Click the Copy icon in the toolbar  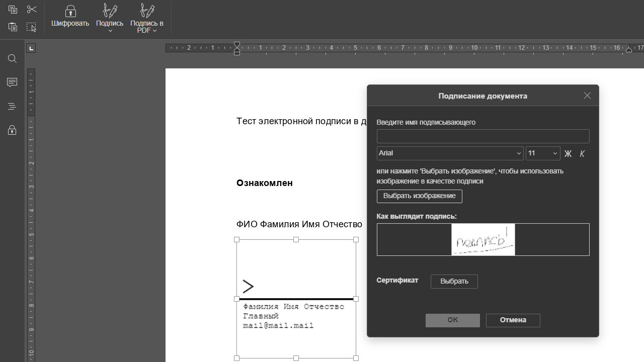point(13,10)
